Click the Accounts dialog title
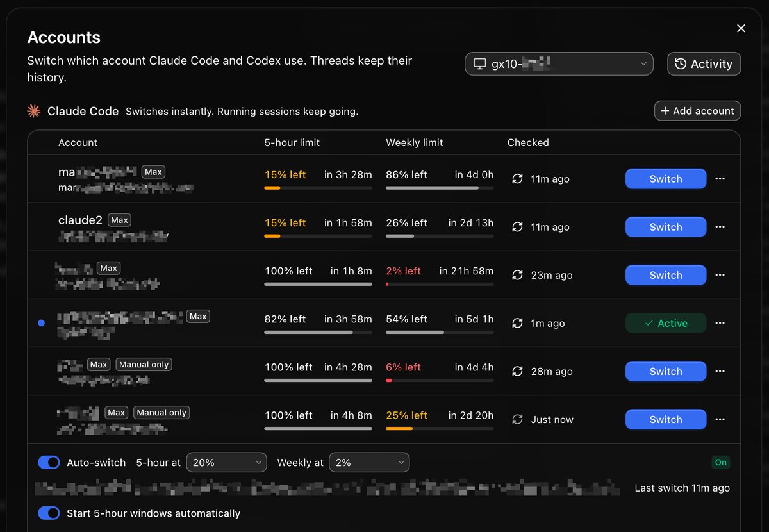 [64, 37]
